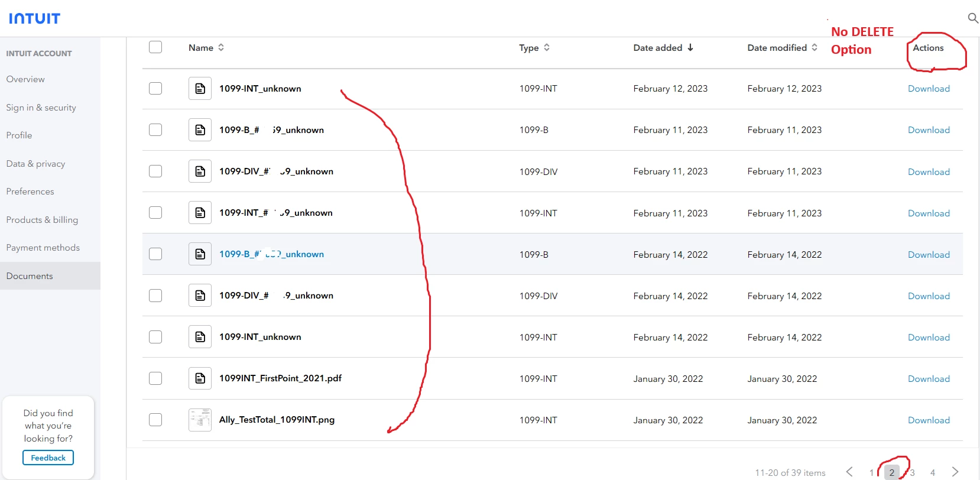
Task: Check box for 1099-B February 11, 2023 row
Action: coord(155,129)
